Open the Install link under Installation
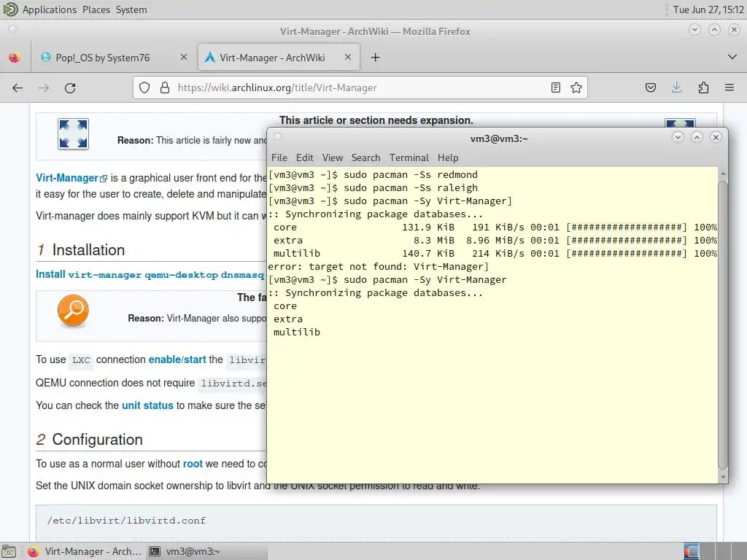Viewport: 747px width, 560px height. 50,274
